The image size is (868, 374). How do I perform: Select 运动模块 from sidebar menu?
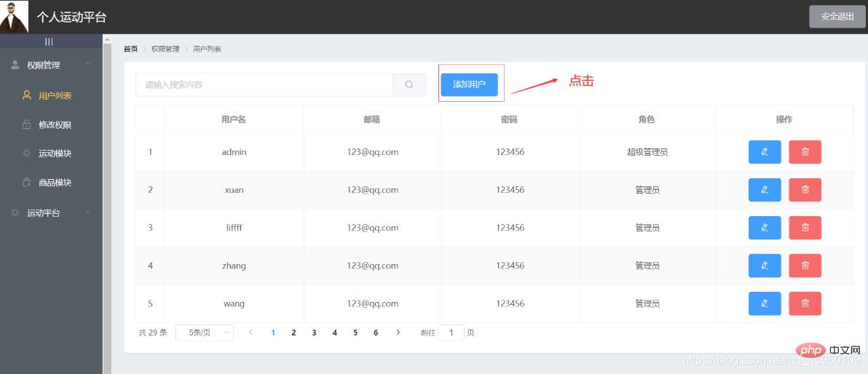(x=55, y=154)
